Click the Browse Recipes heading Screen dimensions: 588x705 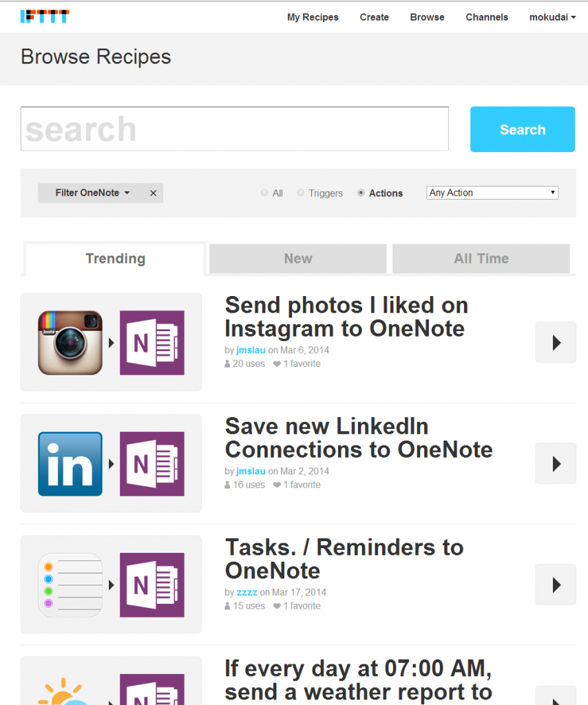tap(96, 57)
